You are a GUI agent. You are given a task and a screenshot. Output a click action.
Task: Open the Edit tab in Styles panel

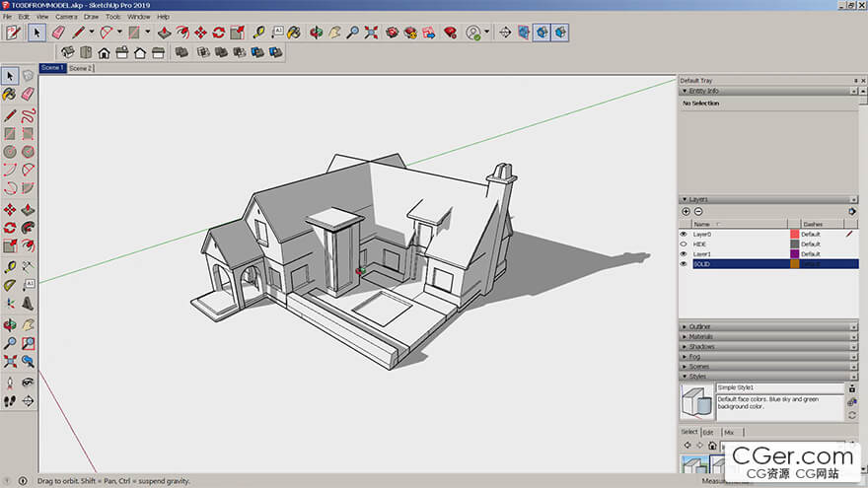coord(707,432)
